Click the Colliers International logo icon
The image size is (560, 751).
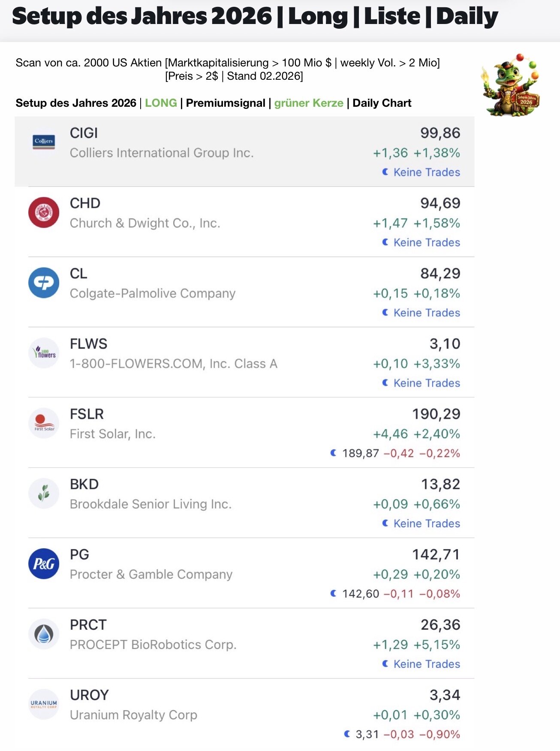pos(44,142)
